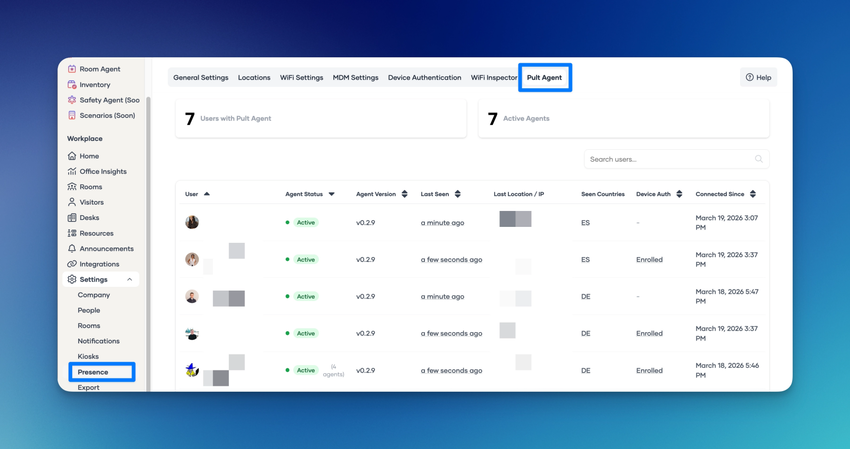Screen dimensions: 850x449
Task: Collapse the Settings section chevron
Action: pyautogui.click(x=129, y=280)
